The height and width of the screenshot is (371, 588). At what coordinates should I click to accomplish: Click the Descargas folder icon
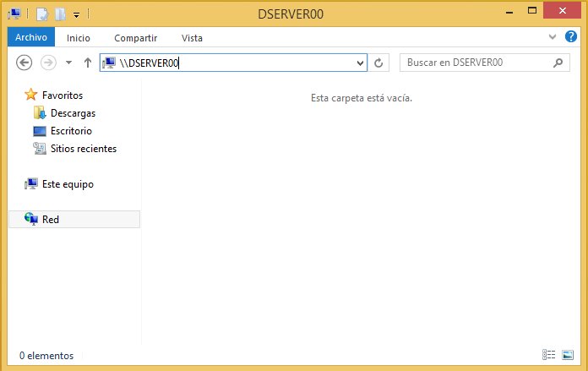tap(40, 112)
